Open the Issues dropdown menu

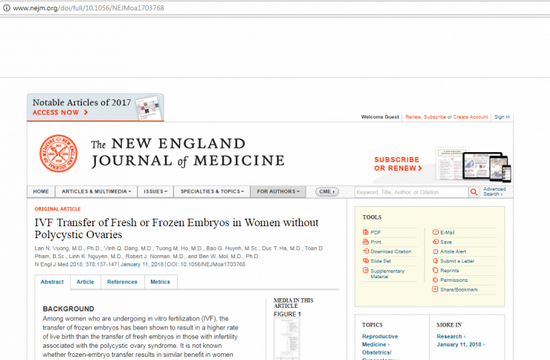155,192
